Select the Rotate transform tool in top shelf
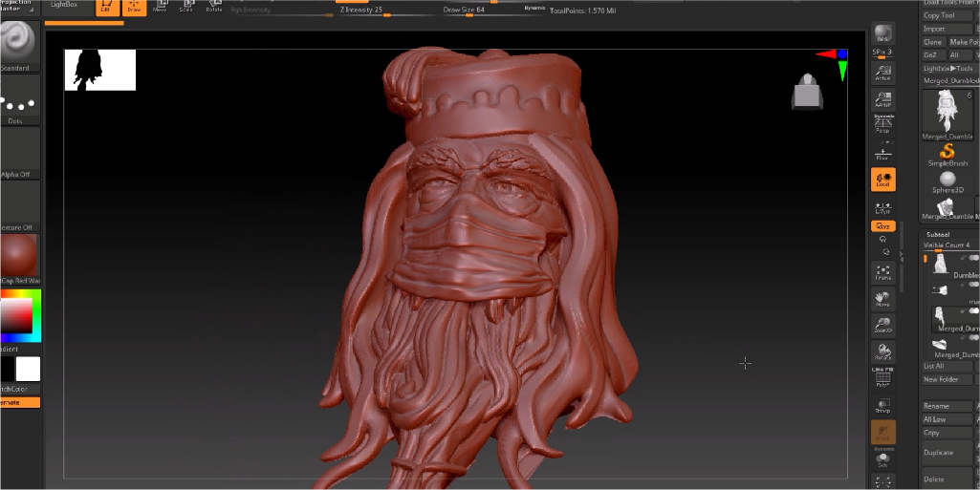 point(214,7)
